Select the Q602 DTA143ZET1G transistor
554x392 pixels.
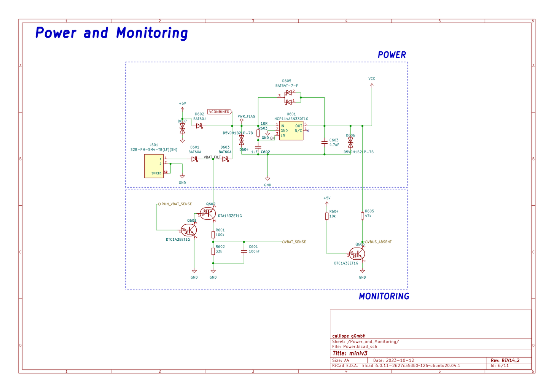(208, 214)
